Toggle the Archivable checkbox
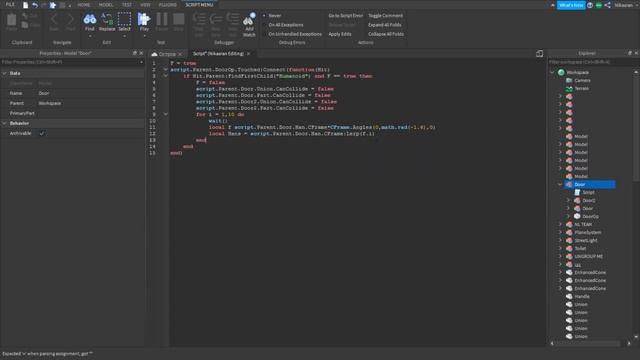 42,133
